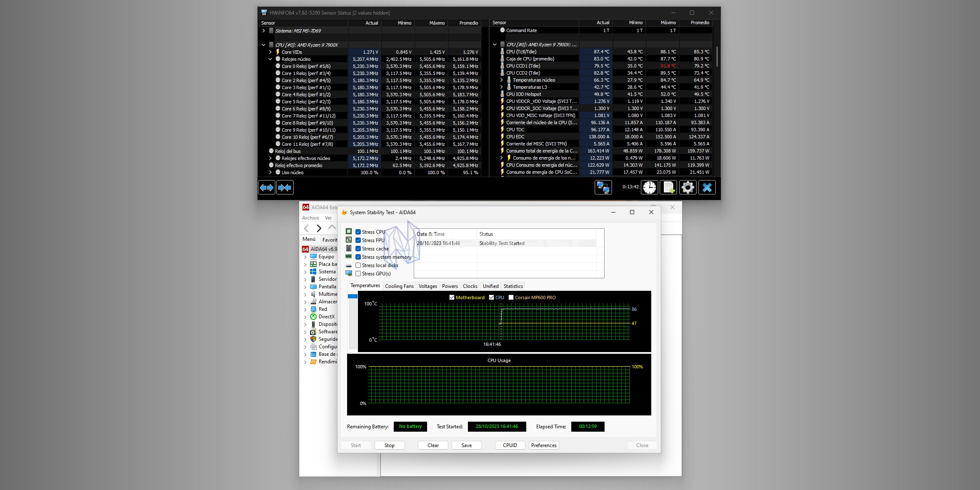
Task: Stop the stability test
Action: click(x=390, y=445)
